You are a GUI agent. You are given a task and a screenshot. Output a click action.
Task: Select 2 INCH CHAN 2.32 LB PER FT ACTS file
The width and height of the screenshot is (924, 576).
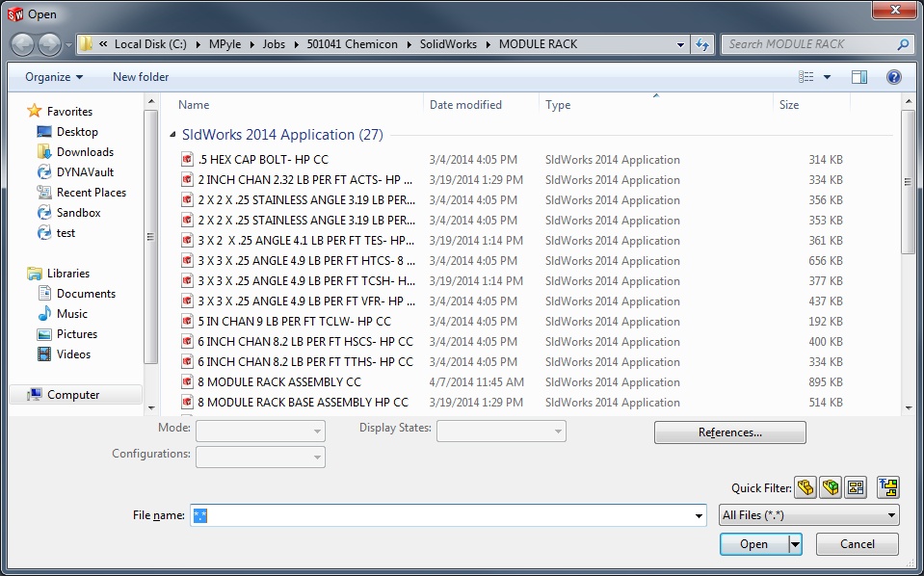click(304, 179)
